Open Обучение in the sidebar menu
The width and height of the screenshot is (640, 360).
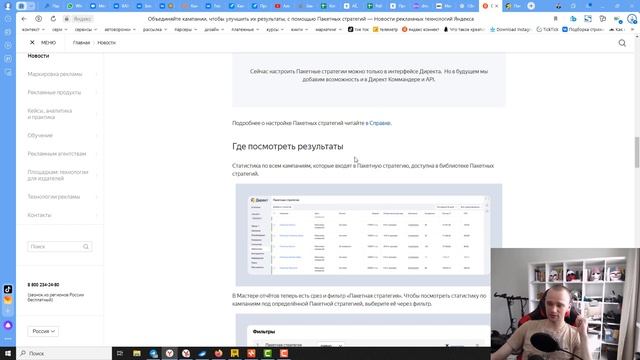[x=40, y=136]
